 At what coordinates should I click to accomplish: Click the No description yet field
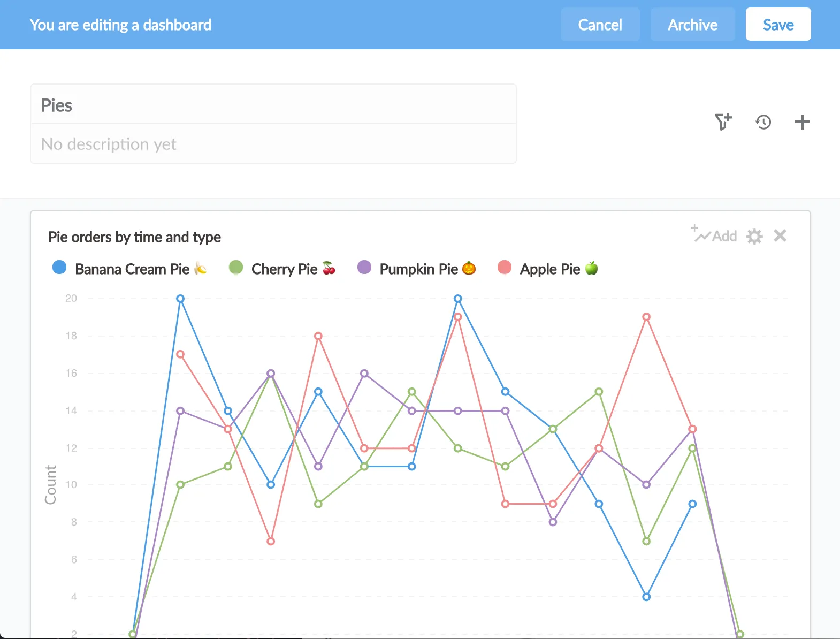tap(273, 144)
